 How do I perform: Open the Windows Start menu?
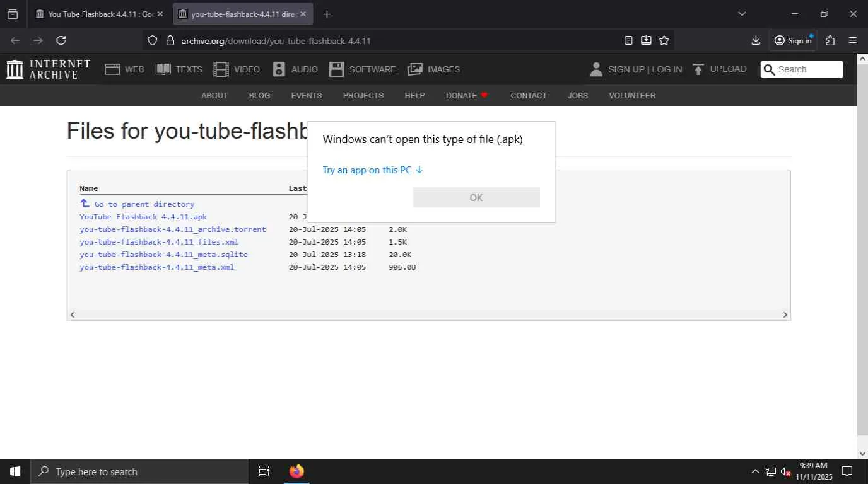pos(15,471)
